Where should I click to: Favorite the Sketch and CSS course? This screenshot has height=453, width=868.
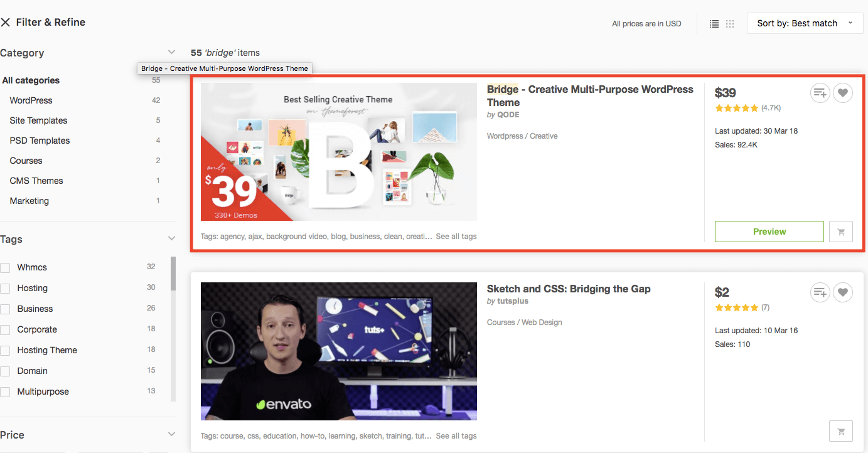point(843,292)
